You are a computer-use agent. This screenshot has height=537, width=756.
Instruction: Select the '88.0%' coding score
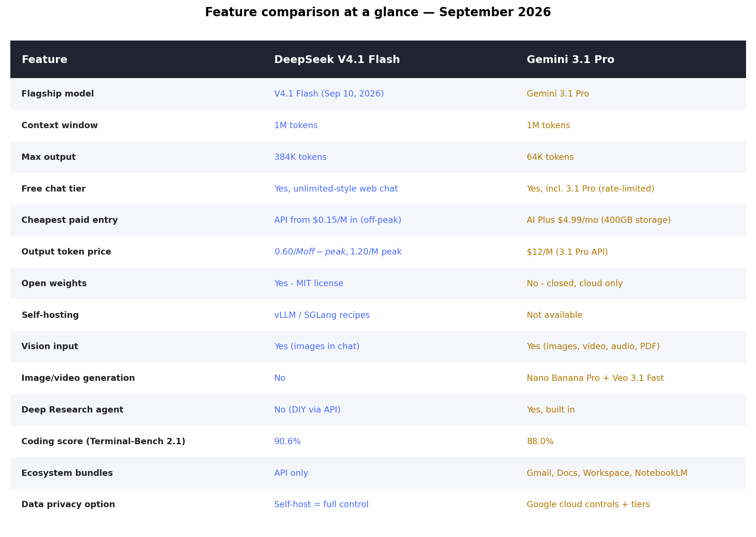540,442
